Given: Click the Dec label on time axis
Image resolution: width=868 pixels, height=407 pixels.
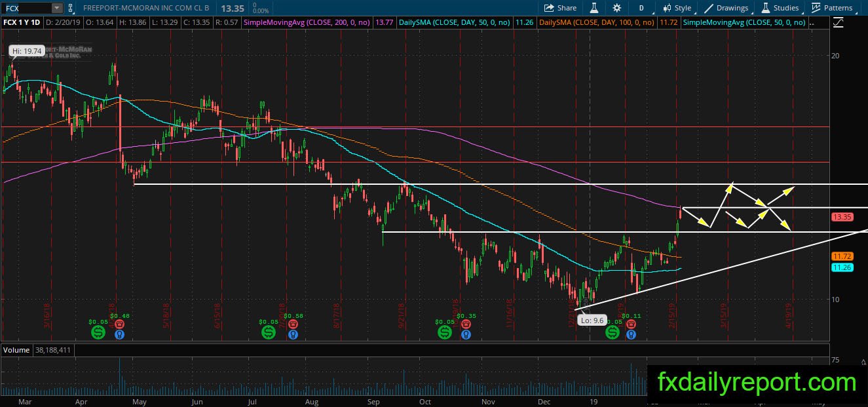Looking at the screenshot, I should 543,402.
